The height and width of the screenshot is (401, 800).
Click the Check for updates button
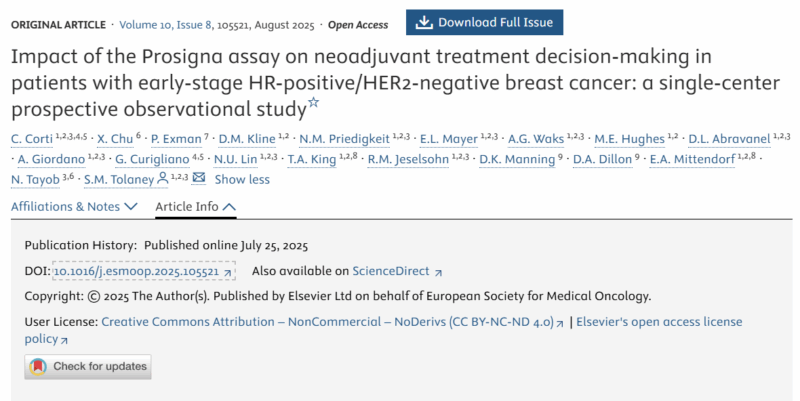[88, 367]
